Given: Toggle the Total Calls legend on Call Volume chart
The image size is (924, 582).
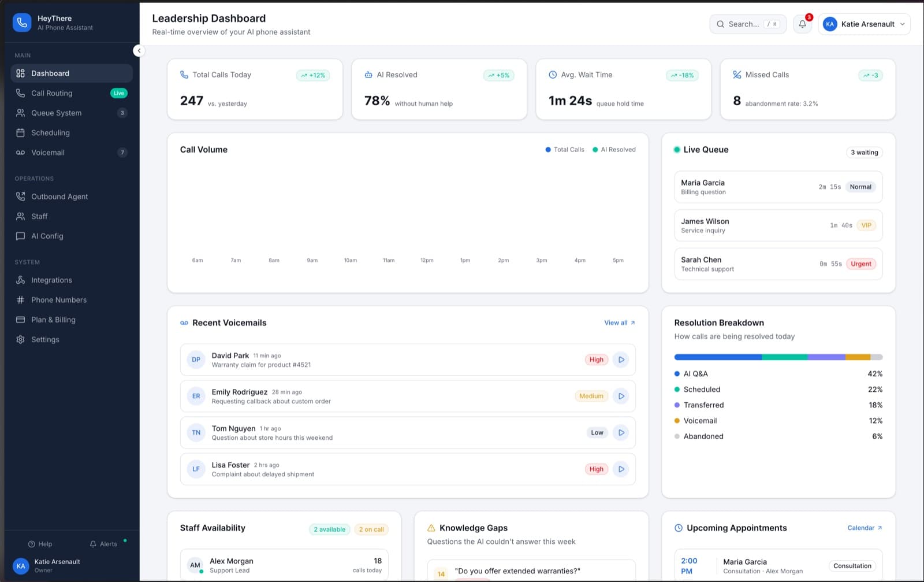Looking at the screenshot, I should [564, 149].
